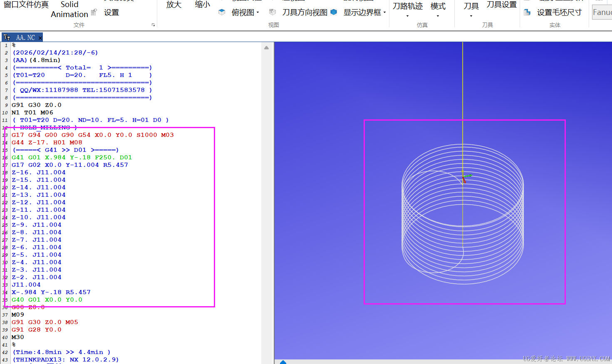Viewport: 612px width, 364px height.
Task: Click the scroll up arrow in the code editor
Action: click(x=266, y=47)
